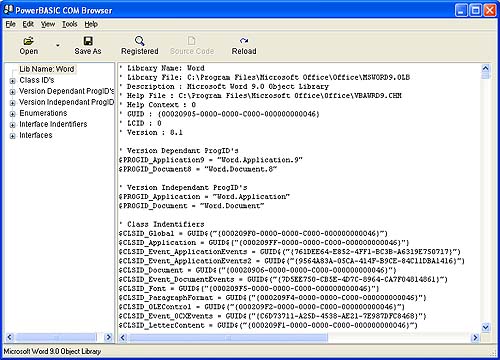Open the Help menu
The height and width of the screenshot is (360, 500).
point(91,24)
